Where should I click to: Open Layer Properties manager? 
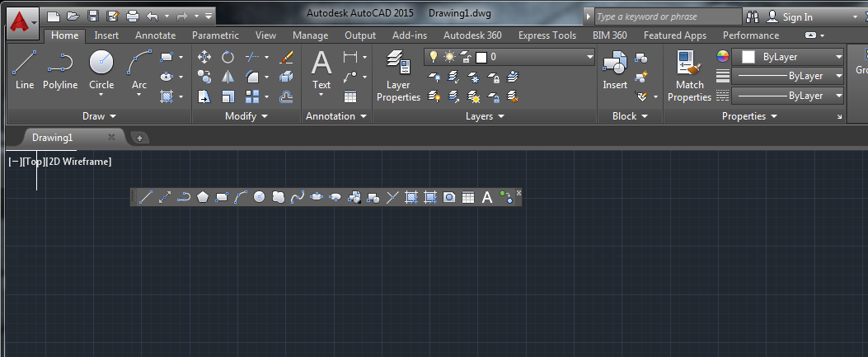399,75
